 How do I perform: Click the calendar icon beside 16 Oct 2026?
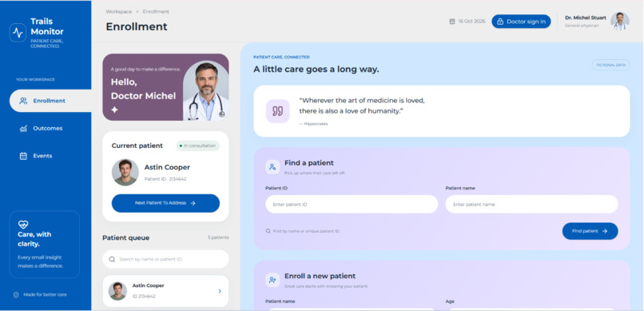(x=452, y=22)
